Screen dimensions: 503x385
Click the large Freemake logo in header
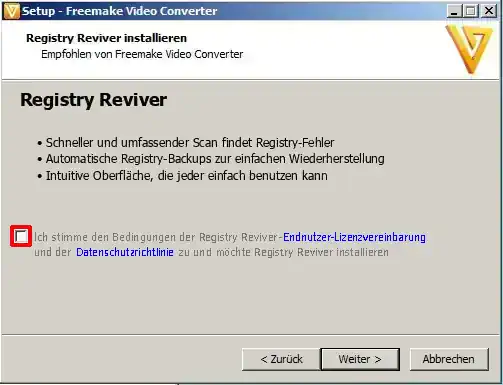point(469,49)
